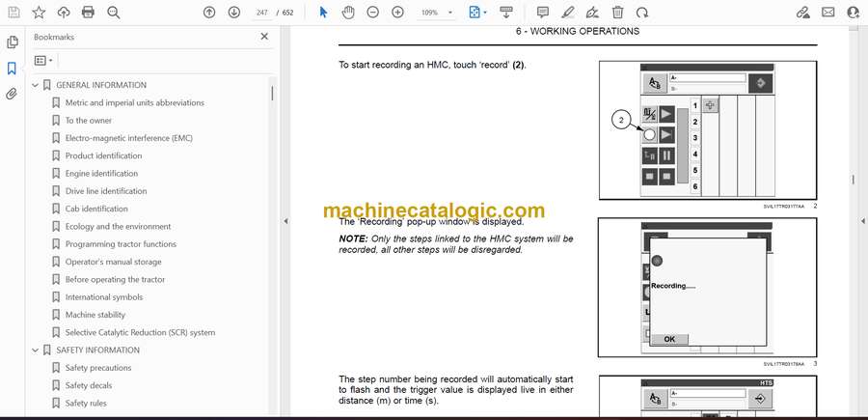Click the bookmarks panel vertical scrollbar

272,93
